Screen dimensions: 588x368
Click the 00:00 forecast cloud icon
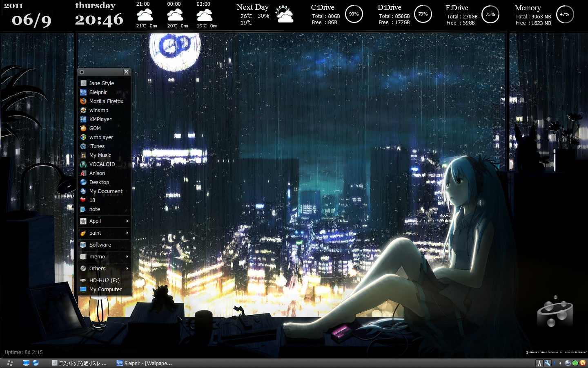click(175, 15)
